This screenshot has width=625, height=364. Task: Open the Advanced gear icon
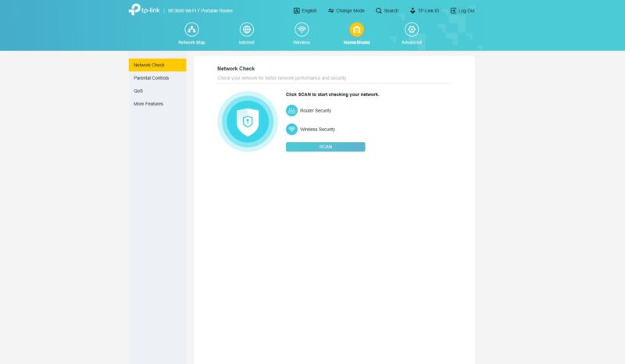[x=412, y=30]
